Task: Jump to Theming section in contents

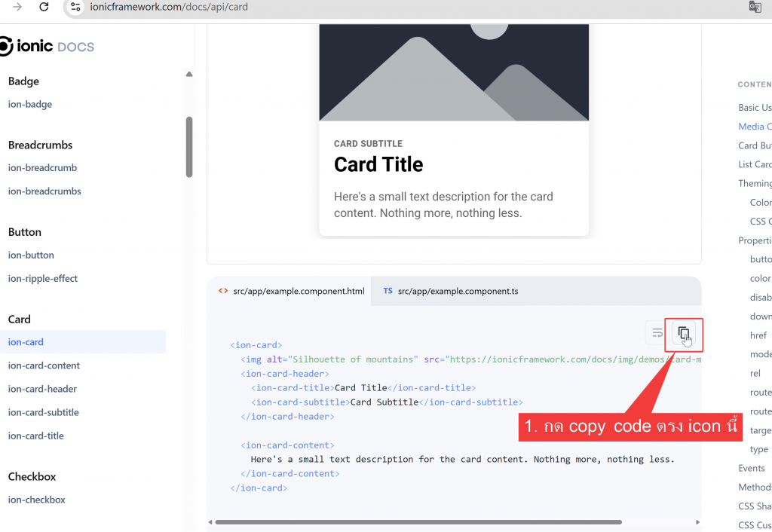Action: pyautogui.click(x=755, y=183)
